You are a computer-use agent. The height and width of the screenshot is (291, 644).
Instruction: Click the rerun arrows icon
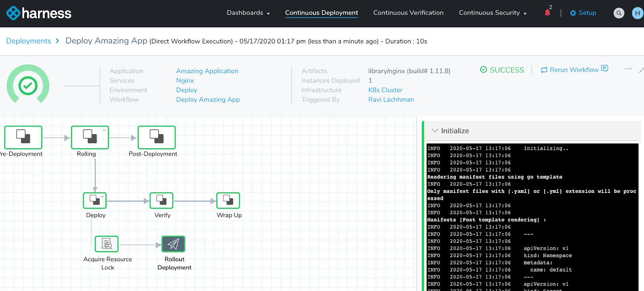click(x=544, y=70)
